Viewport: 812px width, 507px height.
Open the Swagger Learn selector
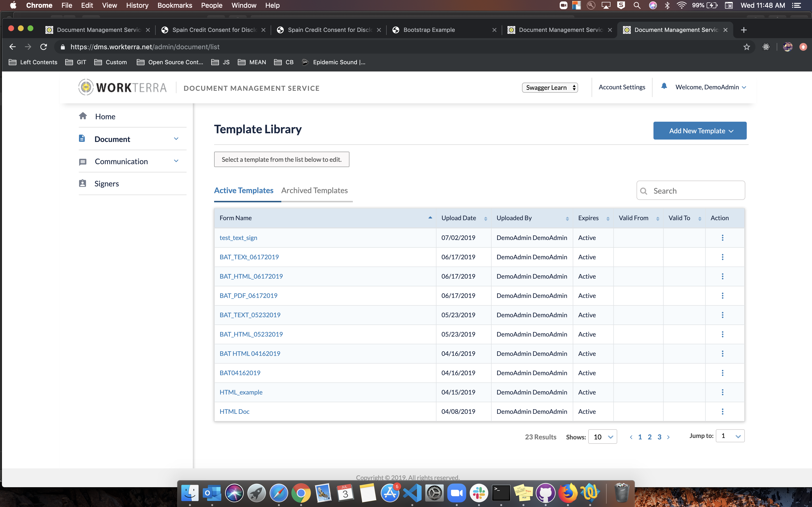click(x=550, y=87)
